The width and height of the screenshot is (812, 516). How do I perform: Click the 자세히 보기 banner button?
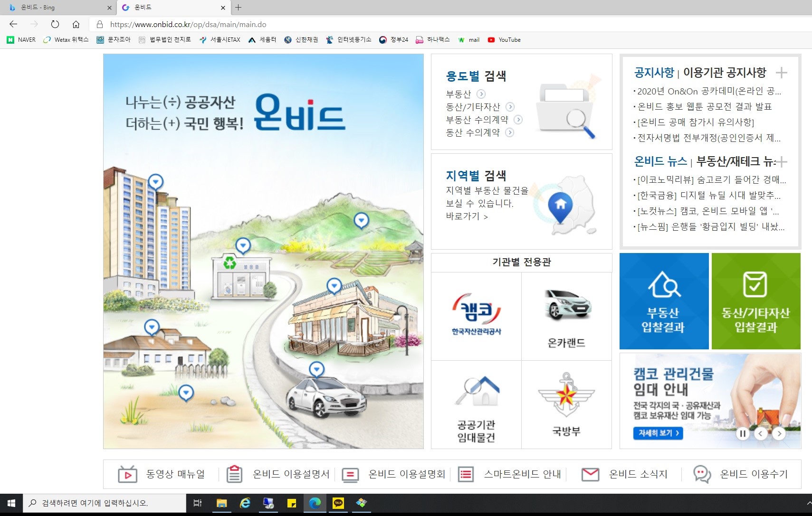[x=658, y=433]
